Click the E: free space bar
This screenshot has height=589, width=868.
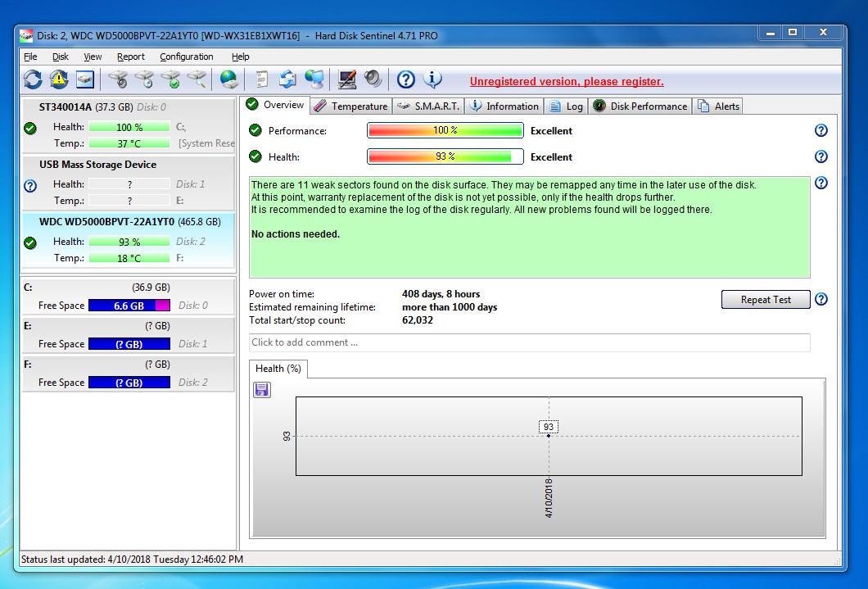(129, 344)
